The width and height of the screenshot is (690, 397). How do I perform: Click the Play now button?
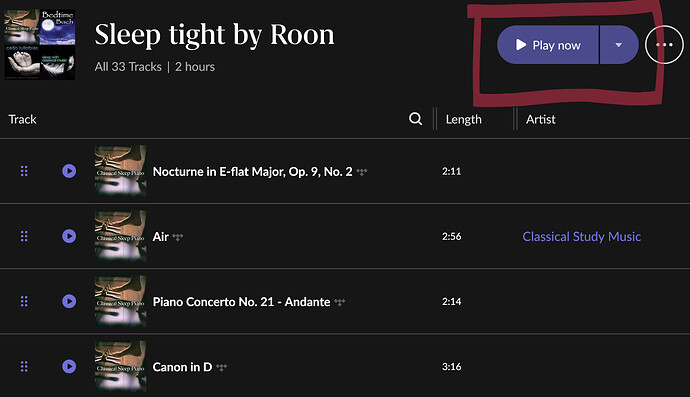tap(548, 45)
